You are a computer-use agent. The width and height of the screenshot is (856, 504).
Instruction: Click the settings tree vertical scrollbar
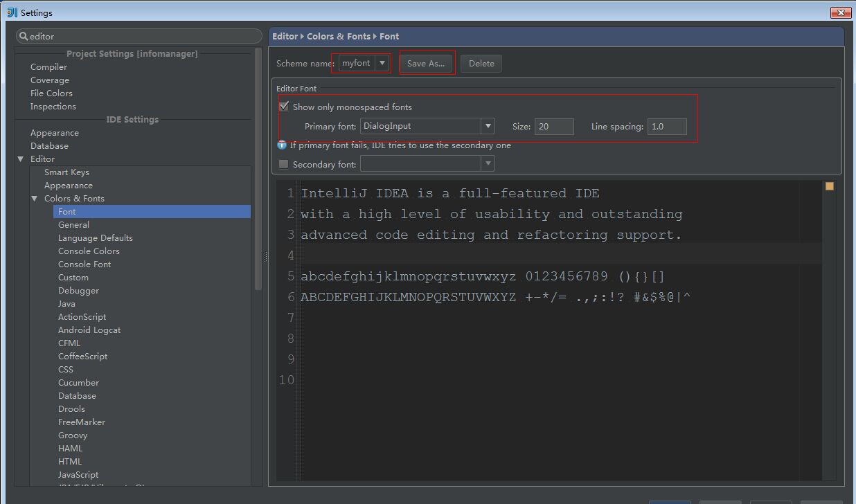point(259,169)
